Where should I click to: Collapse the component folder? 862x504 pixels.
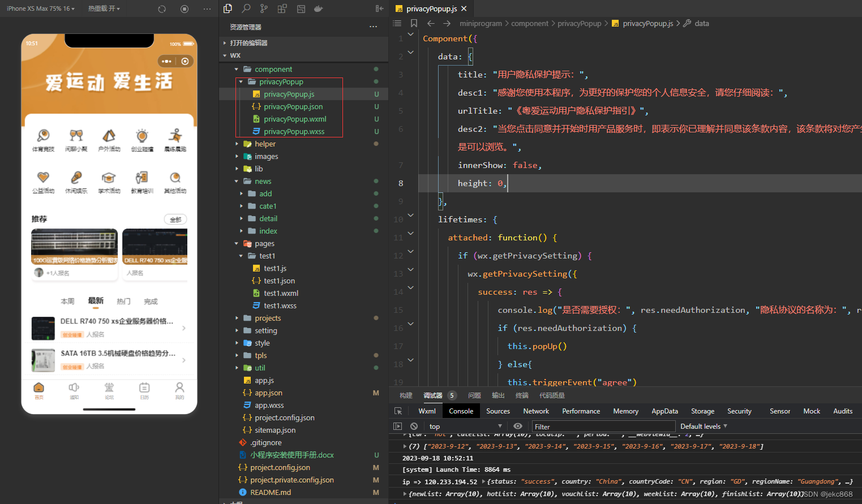click(x=237, y=70)
